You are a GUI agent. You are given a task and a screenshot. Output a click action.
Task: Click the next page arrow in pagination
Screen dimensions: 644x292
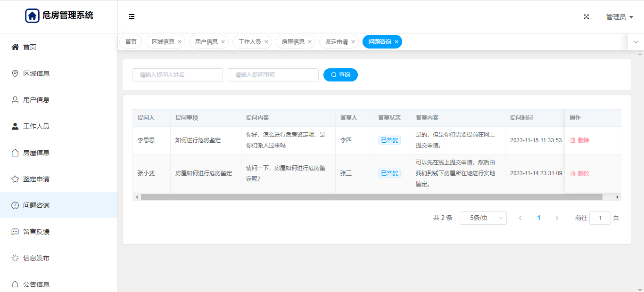pyautogui.click(x=557, y=218)
